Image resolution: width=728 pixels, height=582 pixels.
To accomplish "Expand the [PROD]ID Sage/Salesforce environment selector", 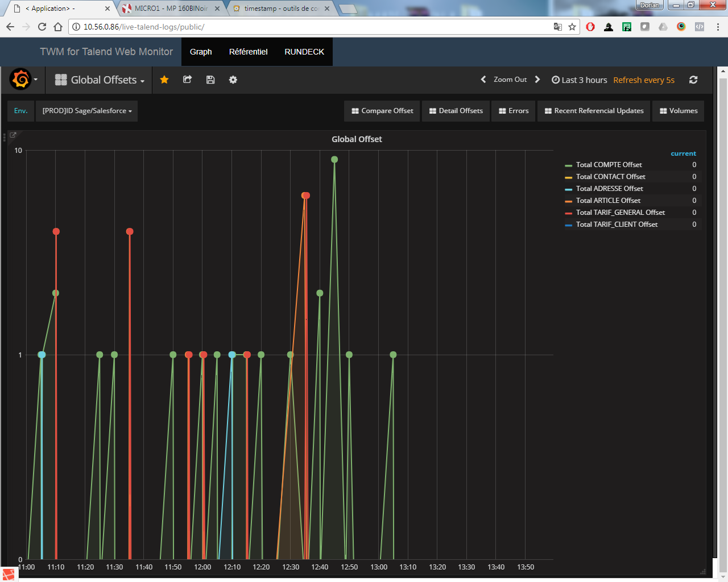I will click(x=86, y=111).
